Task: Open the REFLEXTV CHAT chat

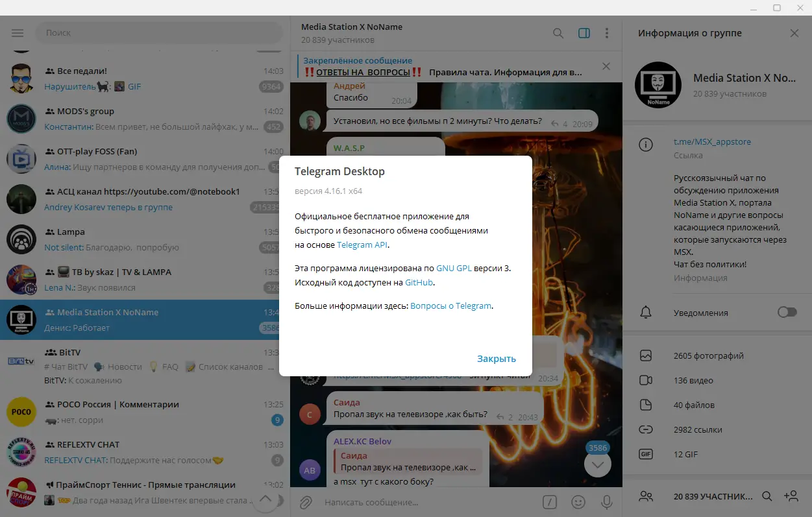Action: coord(145,452)
